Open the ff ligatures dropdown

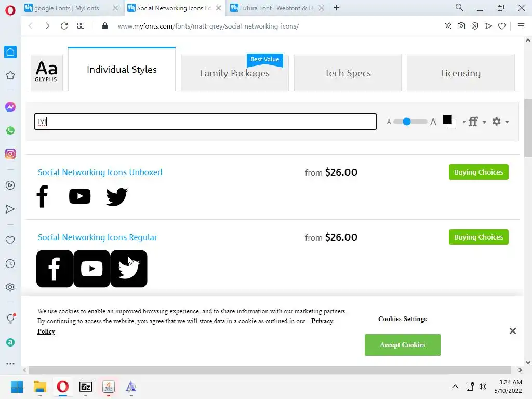tap(477, 122)
